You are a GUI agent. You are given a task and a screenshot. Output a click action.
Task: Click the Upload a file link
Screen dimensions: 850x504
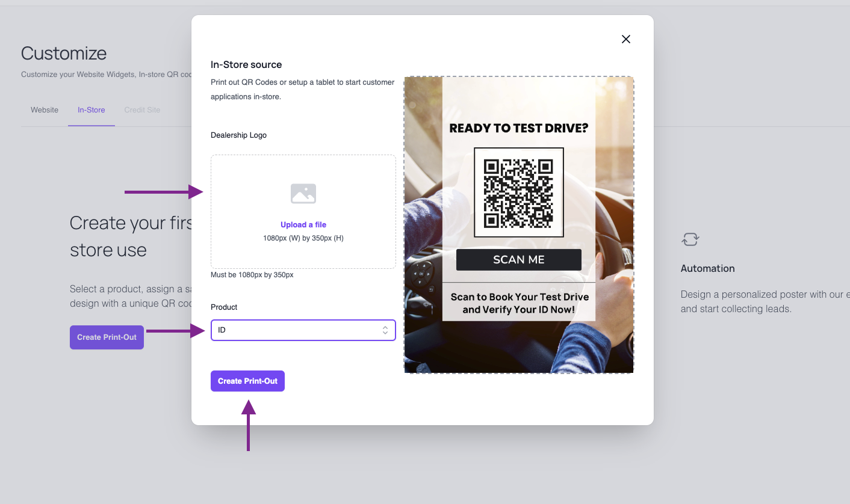coord(303,225)
